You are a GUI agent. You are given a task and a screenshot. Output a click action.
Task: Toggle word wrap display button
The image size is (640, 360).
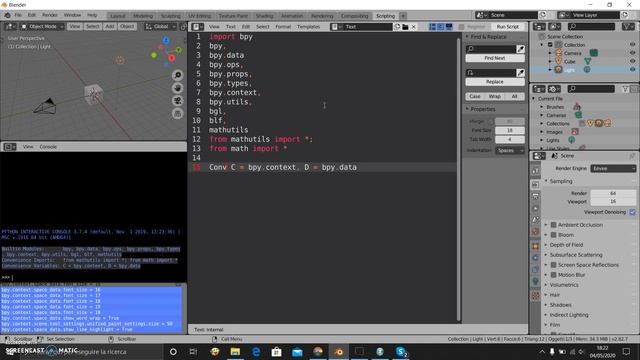pyautogui.click(x=441, y=27)
